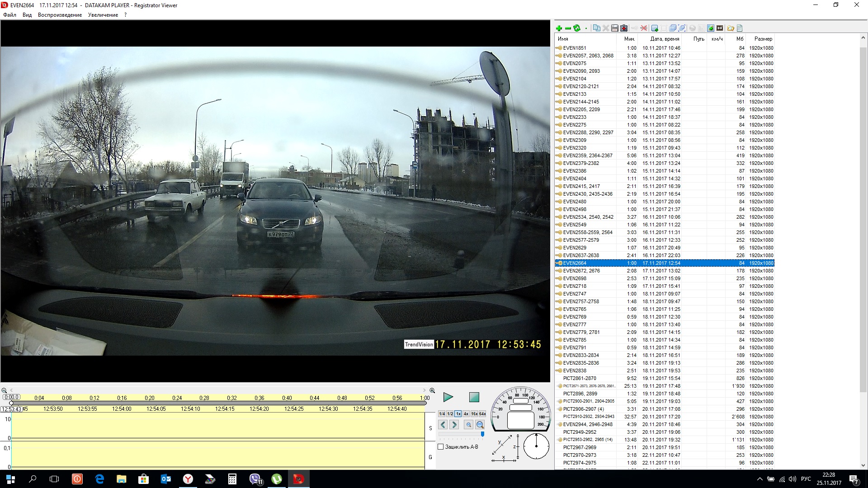Screen dimensions: 868x488
Task: Step forward with the right arrow button
Action: coord(454,425)
